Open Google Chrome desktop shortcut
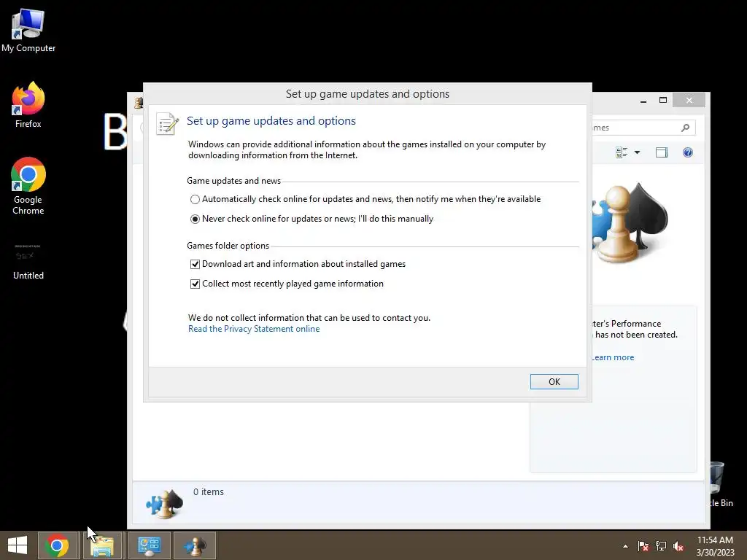The width and height of the screenshot is (747, 560). pos(28,186)
